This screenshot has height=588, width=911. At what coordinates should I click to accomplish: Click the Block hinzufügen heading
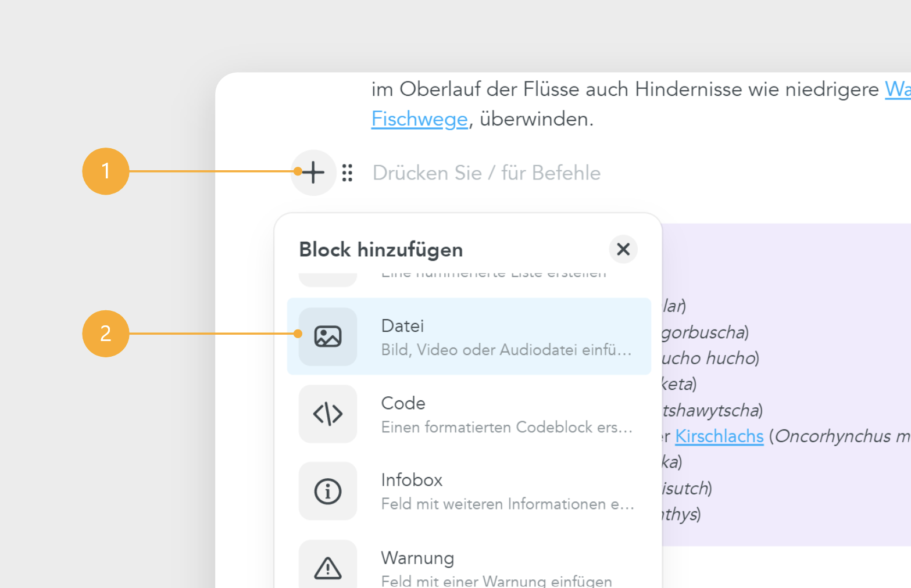381,250
